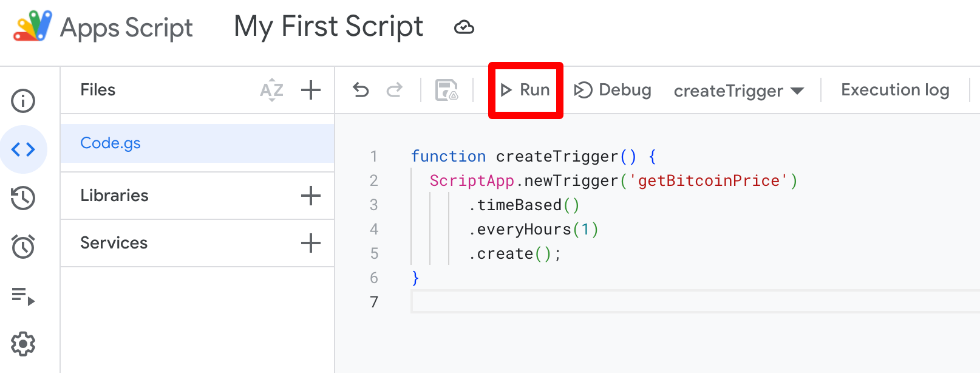Viewport: 980px width, 373px height.
Task: Click the Files section header
Action: coord(98,90)
